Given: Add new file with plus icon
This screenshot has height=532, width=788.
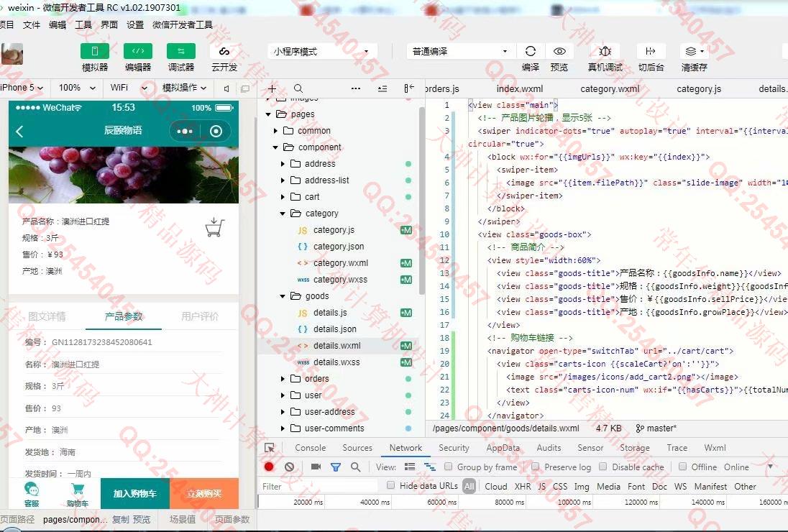Looking at the screenshot, I should click(x=272, y=88).
